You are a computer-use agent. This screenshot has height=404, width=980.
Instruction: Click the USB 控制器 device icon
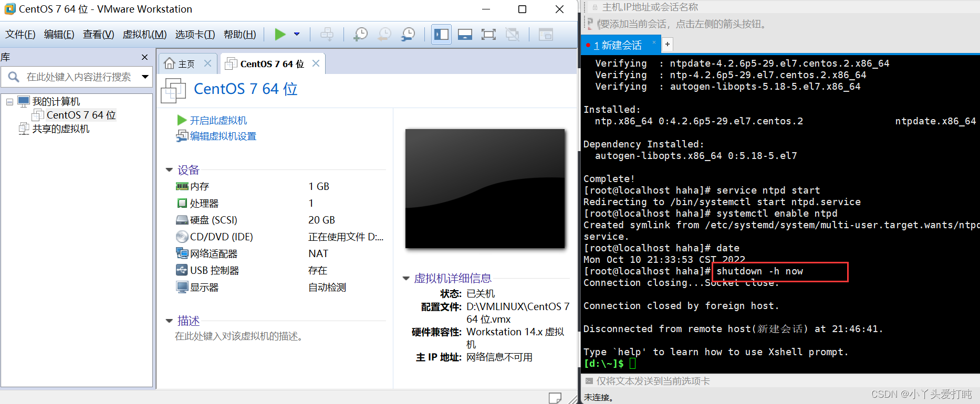click(182, 270)
